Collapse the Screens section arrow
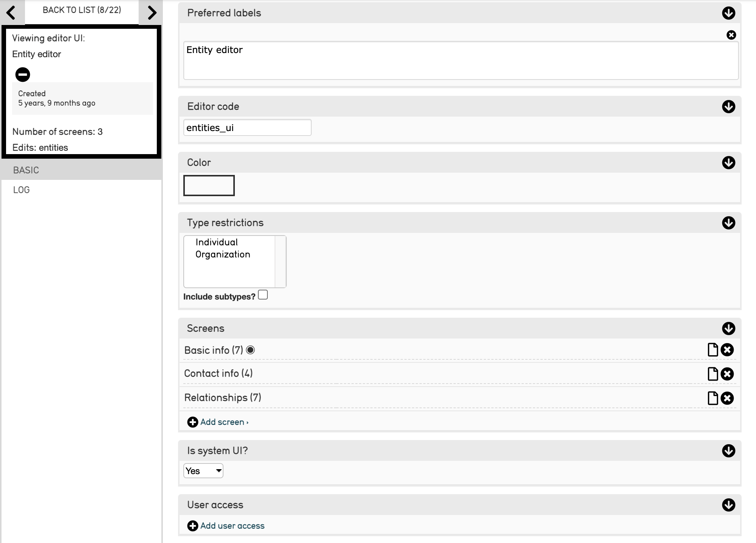This screenshot has height=543, width=756. pos(728,328)
